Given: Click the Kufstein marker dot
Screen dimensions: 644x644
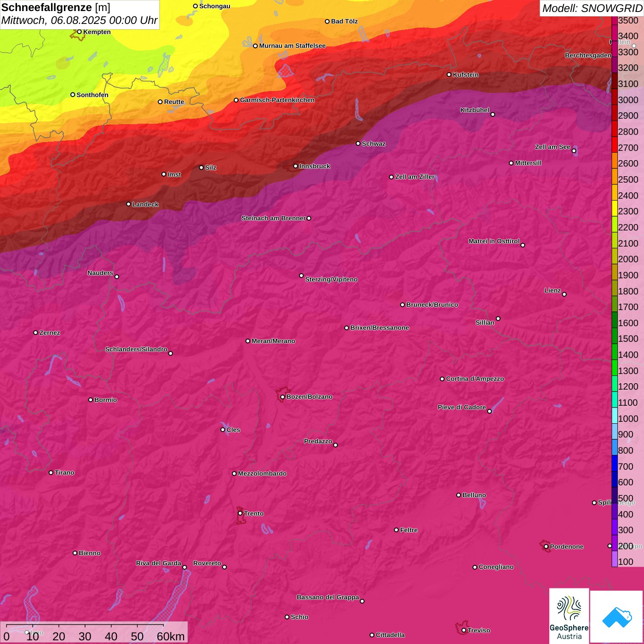Looking at the screenshot, I should 449,75.
